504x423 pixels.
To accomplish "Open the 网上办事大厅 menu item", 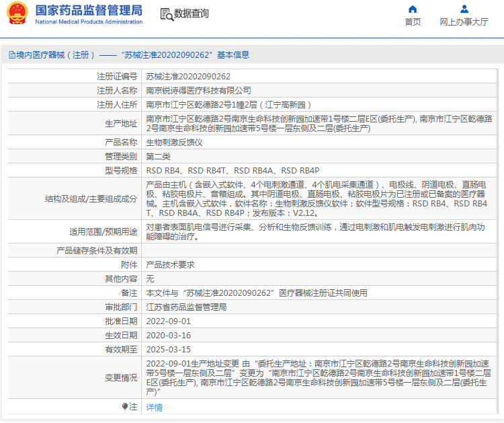I will click(x=464, y=22).
